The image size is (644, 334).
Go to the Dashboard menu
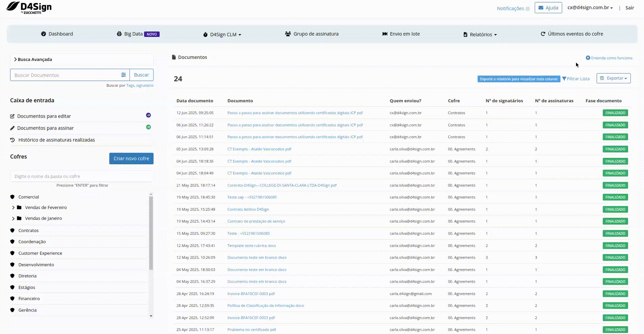57,34
